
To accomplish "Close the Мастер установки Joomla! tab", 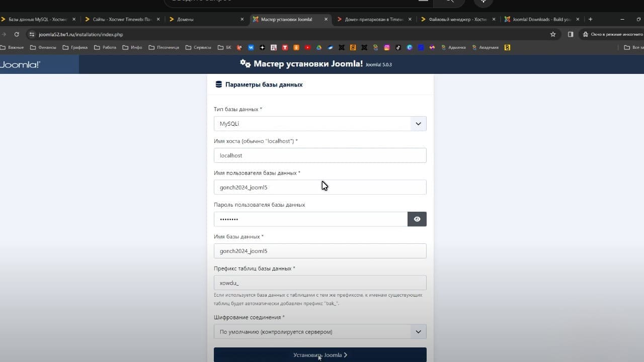I will (x=326, y=19).
